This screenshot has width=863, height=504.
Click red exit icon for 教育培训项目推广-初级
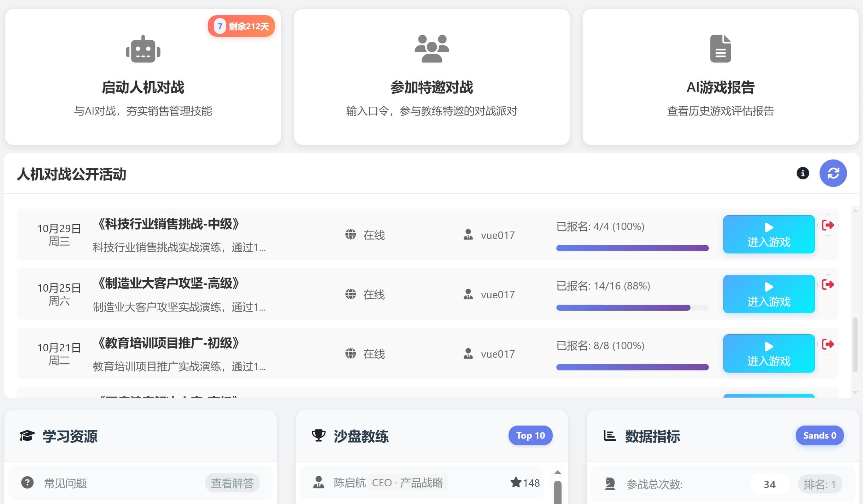(828, 344)
